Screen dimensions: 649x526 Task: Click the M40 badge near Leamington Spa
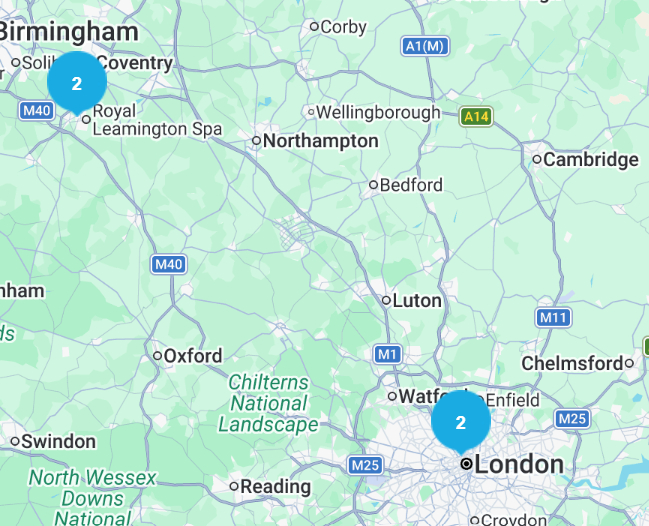(x=37, y=111)
